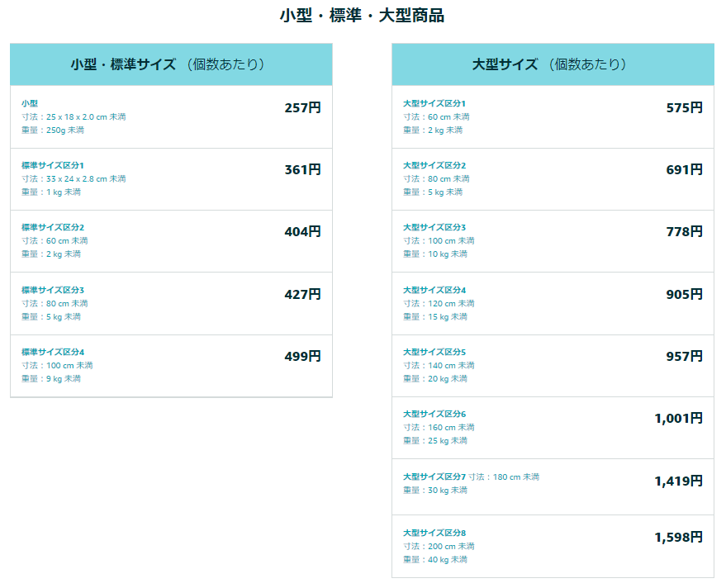Click the 499円 price value
This screenshot has height=588, width=726.
[302, 356]
